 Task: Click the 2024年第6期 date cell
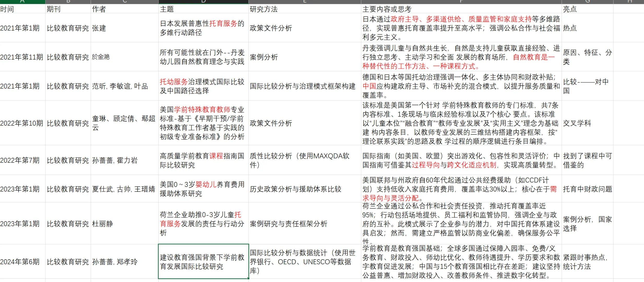pos(22,262)
